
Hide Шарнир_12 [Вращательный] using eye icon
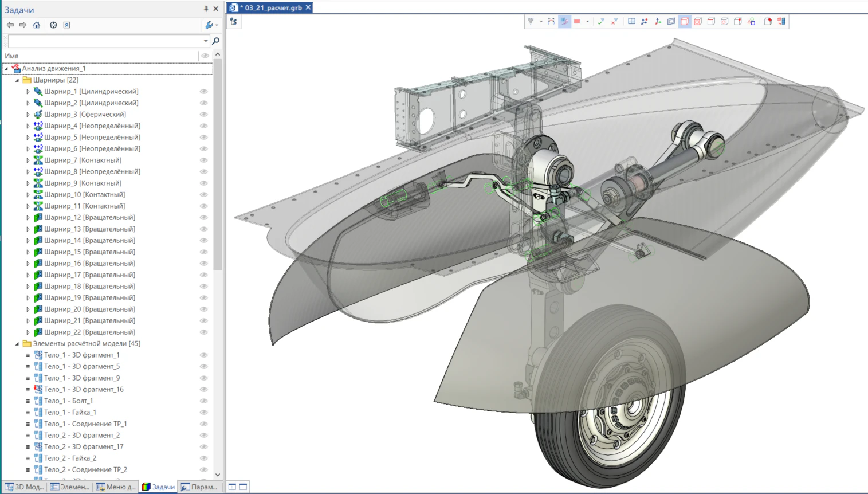[x=203, y=218]
